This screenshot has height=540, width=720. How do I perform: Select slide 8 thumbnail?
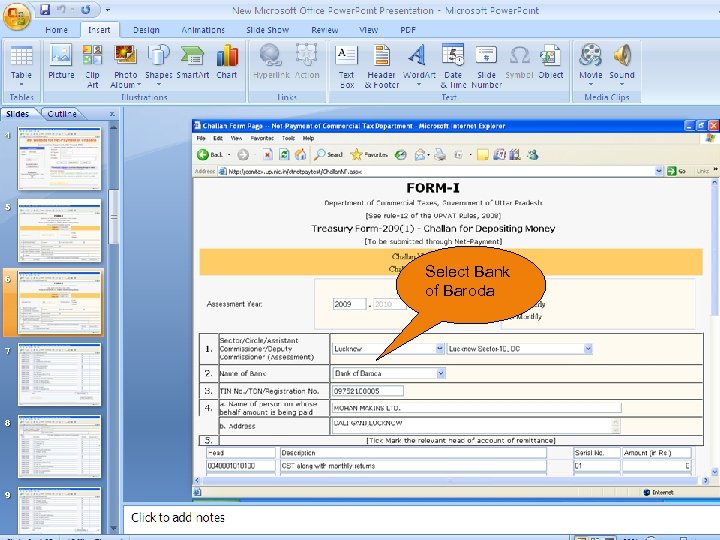59,446
